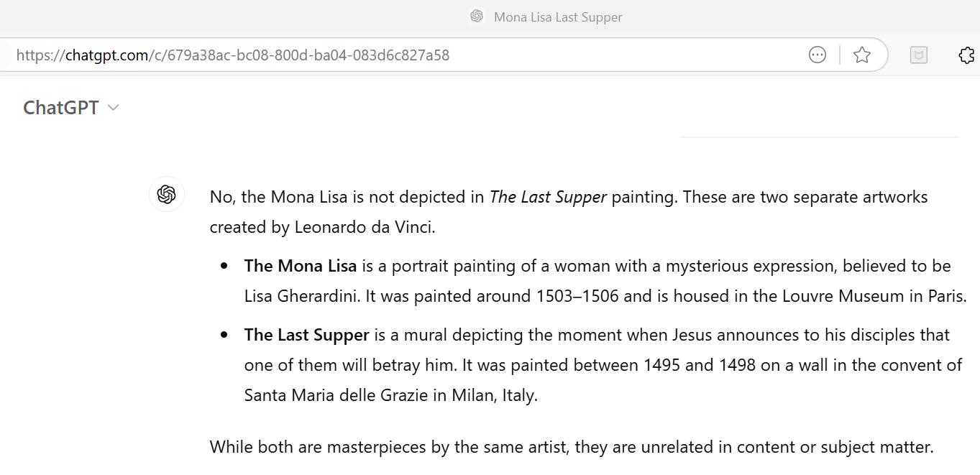Select the Mona Lisa Last Supper tab title
This screenshot has width=980, height=475.
click(x=558, y=17)
